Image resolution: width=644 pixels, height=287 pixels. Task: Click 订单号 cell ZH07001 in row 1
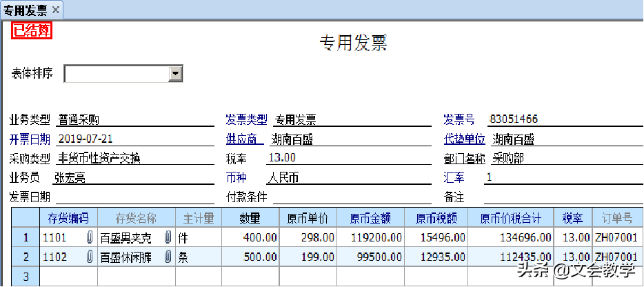tap(618, 237)
